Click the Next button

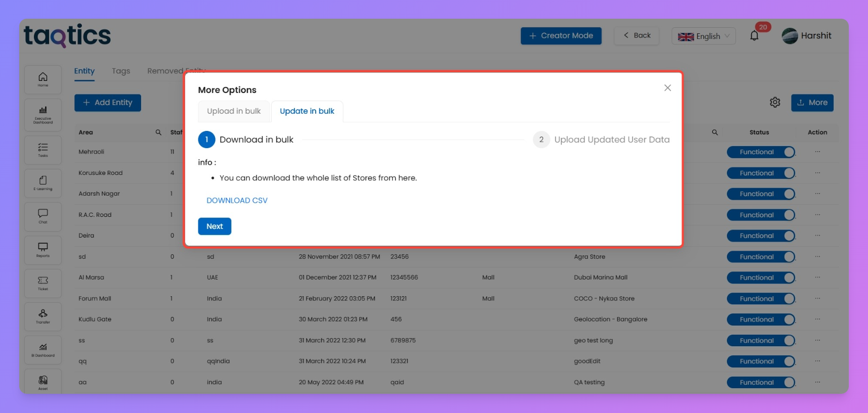tap(214, 226)
